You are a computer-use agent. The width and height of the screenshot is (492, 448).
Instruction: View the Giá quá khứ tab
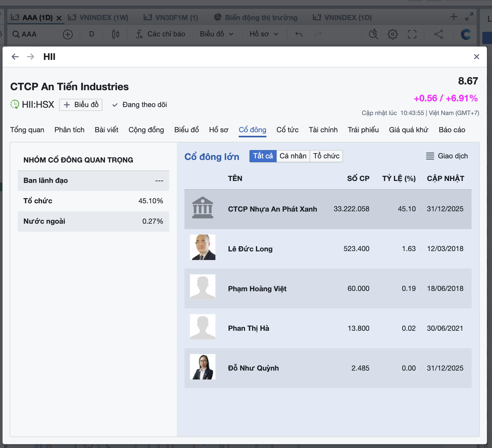tap(409, 130)
